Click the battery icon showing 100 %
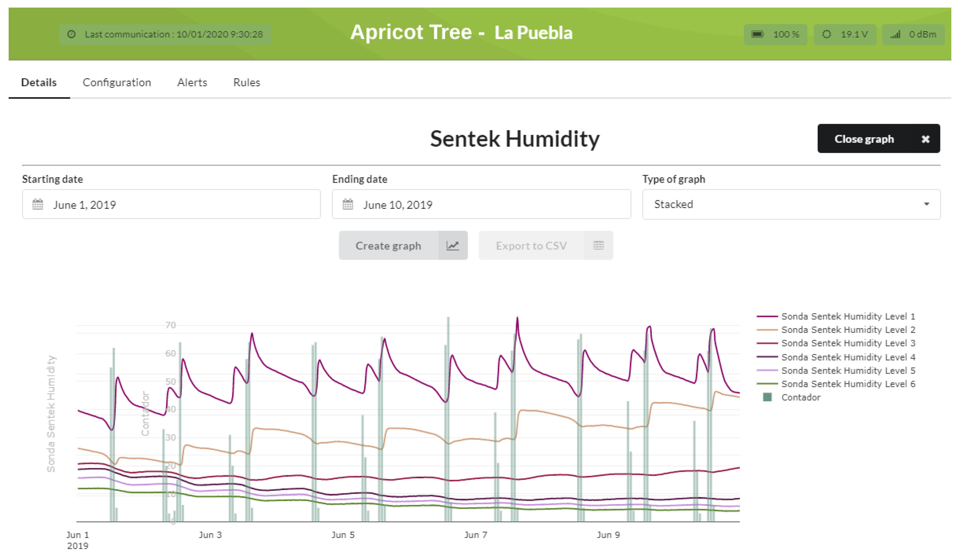Screen dimensions: 955x560 tap(757, 35)
